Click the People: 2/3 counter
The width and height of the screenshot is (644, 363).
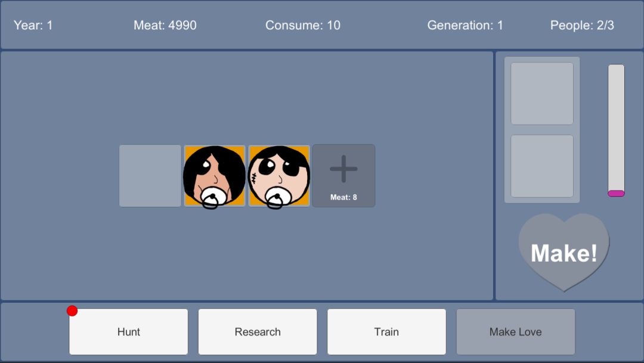tap(582, 26)
